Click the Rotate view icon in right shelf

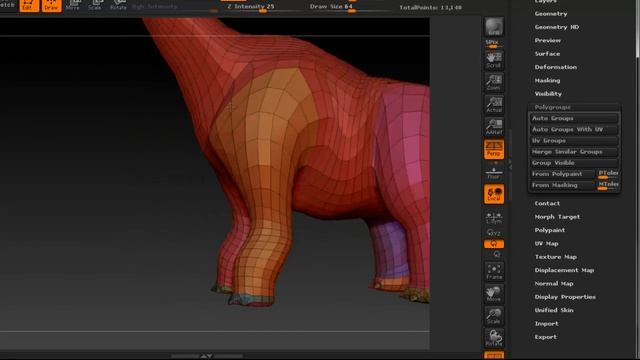(494, 338)
